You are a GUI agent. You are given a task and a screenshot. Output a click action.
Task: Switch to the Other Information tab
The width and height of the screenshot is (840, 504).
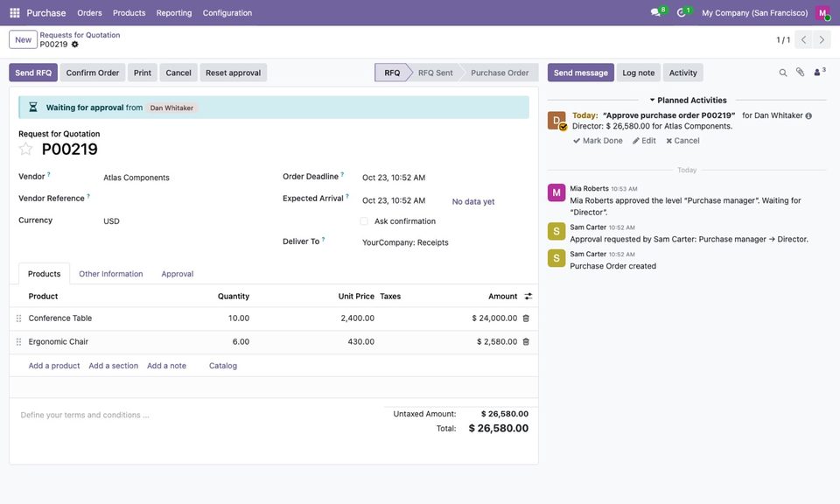111,274
